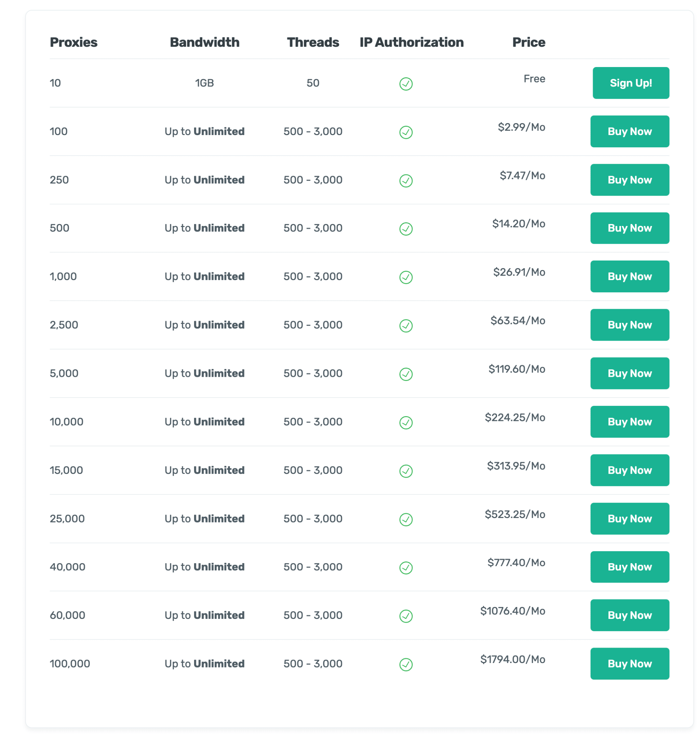Buy the 10,000 proxies $224.25/Mo plan
Screen dimensions: 700x742
click(x=630, y=422)
